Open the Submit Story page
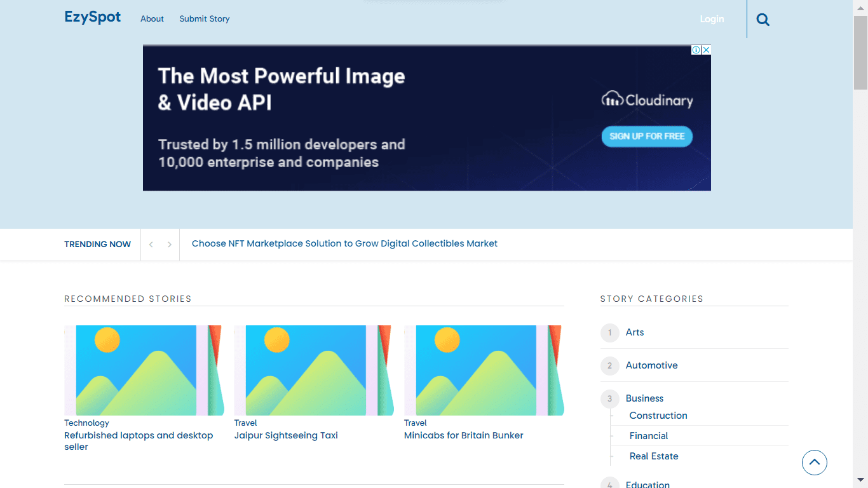868x488 pixels. click(205, 19)
